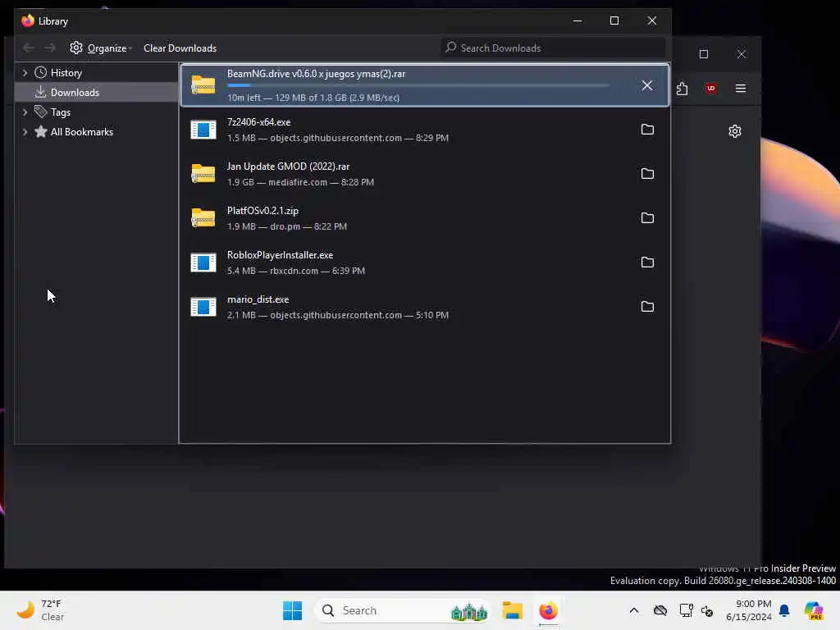The width and height of the screenshot is (840, 630).
Task: Go forward in Library navigation
Action: click(50, 48)
